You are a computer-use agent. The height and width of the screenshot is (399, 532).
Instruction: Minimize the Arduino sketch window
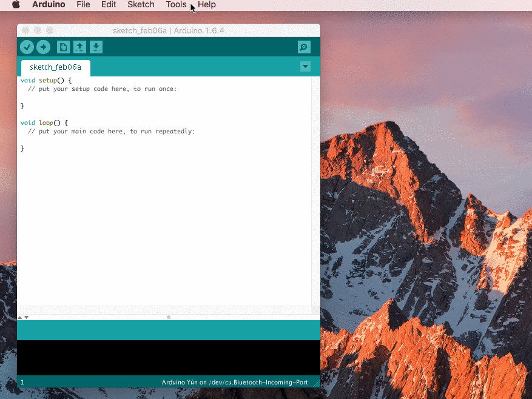[x=38, y=30]
